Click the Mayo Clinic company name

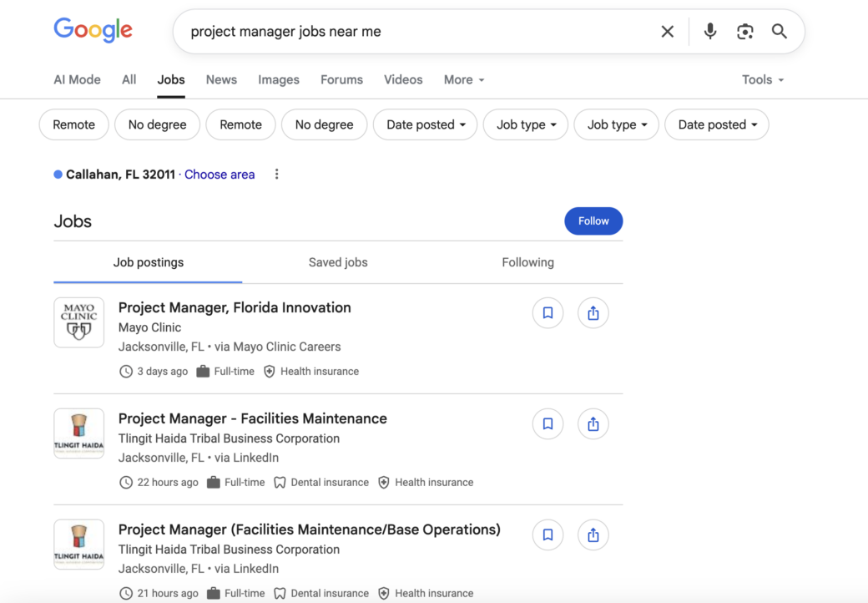click(149, 327)
